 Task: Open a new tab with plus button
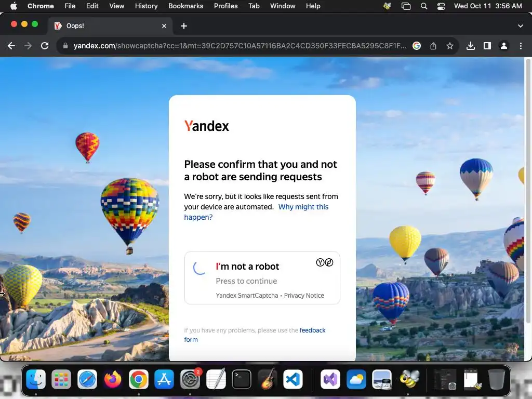click(184, 26)
